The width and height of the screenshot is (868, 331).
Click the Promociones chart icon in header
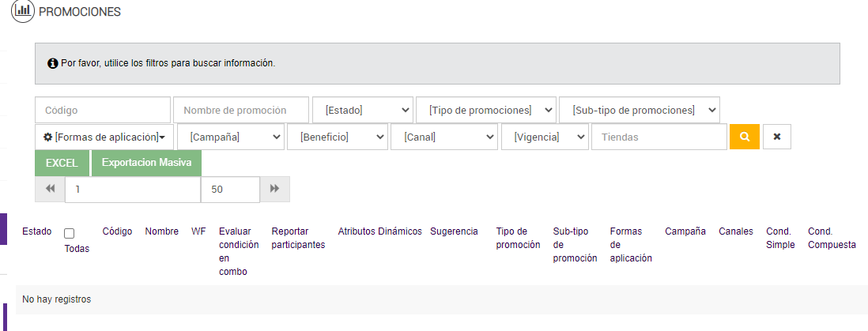23,11
